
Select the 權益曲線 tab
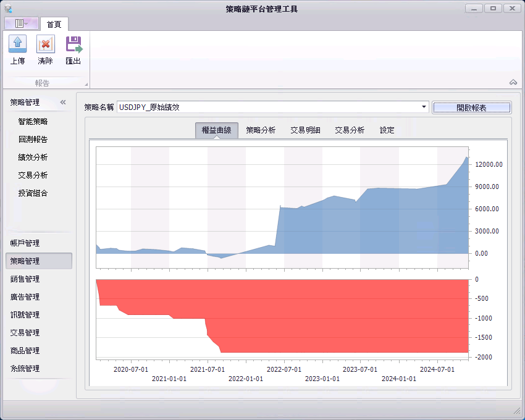click(x=217, y=130)
